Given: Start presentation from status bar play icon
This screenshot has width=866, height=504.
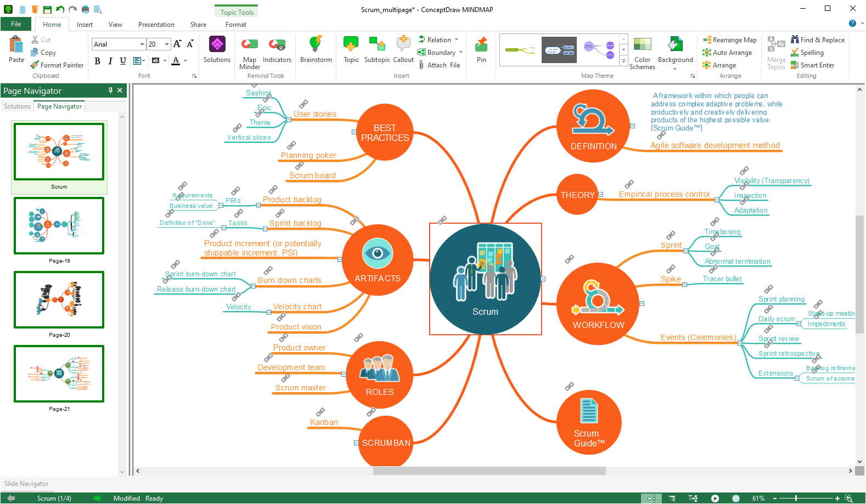Looking at the screenshot, I should click(x=715, y=499).
